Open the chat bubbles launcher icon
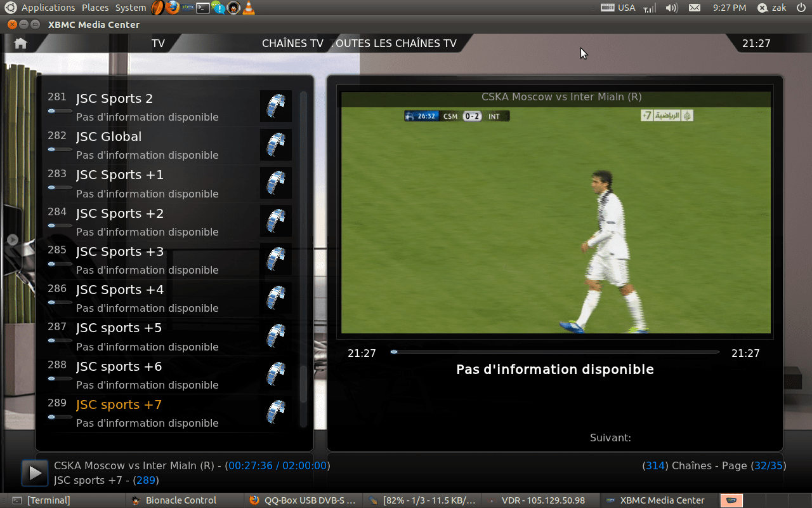The width and height of the screenshot is (812, 508). click(218, 8)
